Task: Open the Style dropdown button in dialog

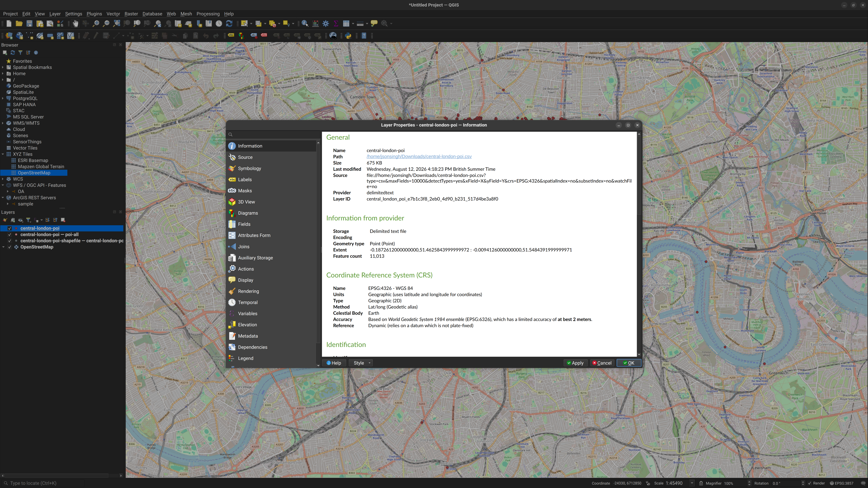Action: (x=361, y=363)
